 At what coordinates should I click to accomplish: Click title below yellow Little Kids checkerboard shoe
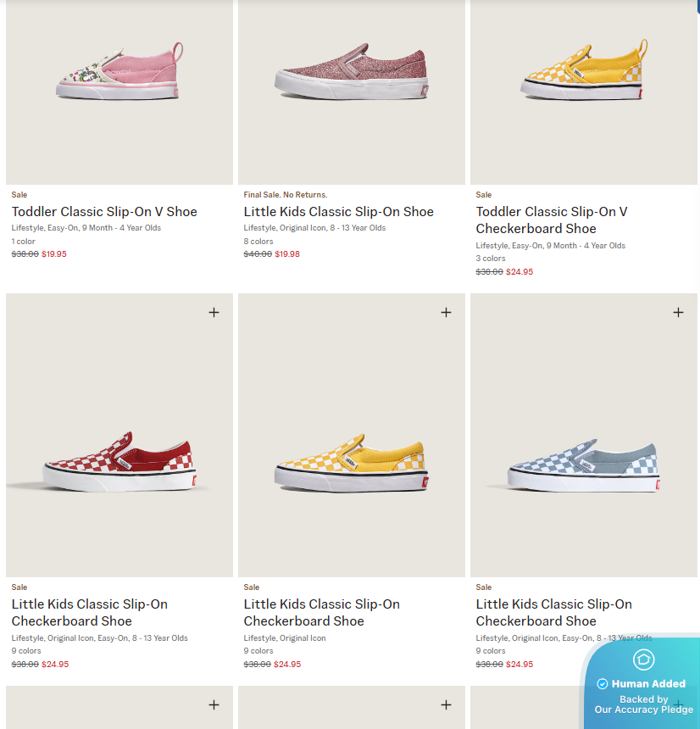click(x=322, y=612)
